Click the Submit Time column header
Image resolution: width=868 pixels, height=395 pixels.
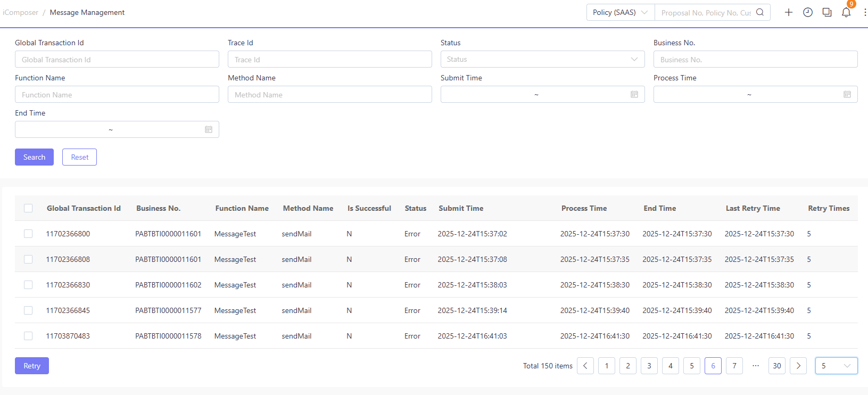tap(461, 208)
